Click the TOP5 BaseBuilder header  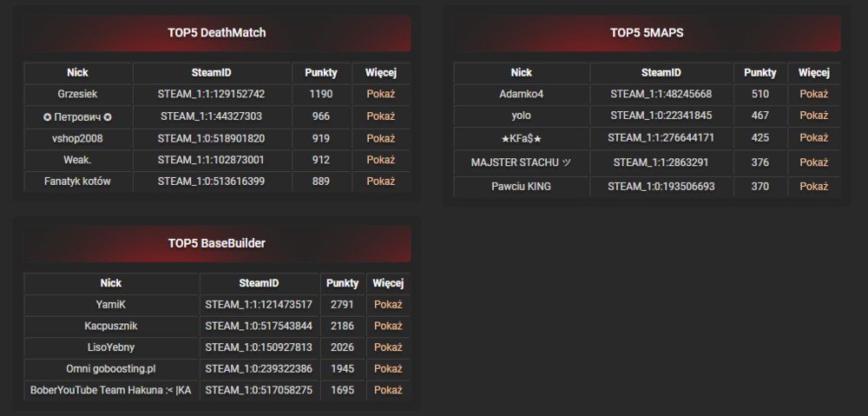point(217,243)
